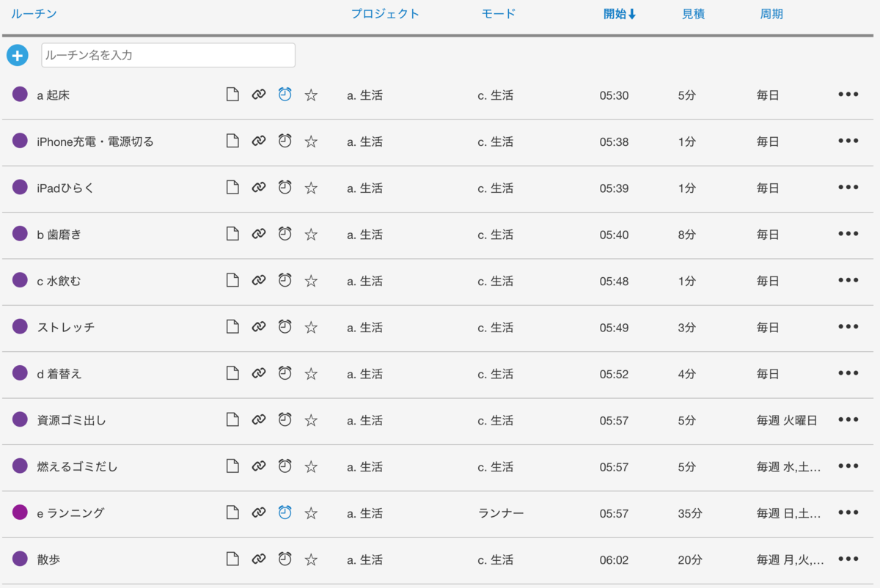Toggle the star favorite on c 水飲む
Viewport: 880px width, 588px height.
pos(310,280)
